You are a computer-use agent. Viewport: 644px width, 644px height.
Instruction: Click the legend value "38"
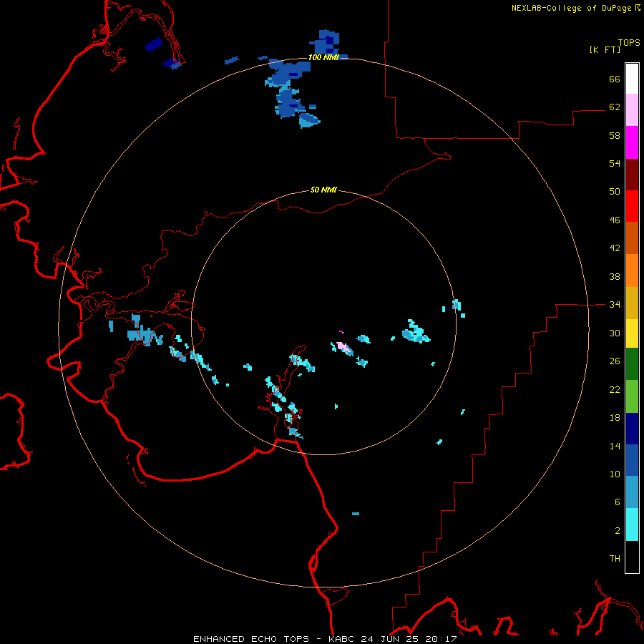point(615,276)
